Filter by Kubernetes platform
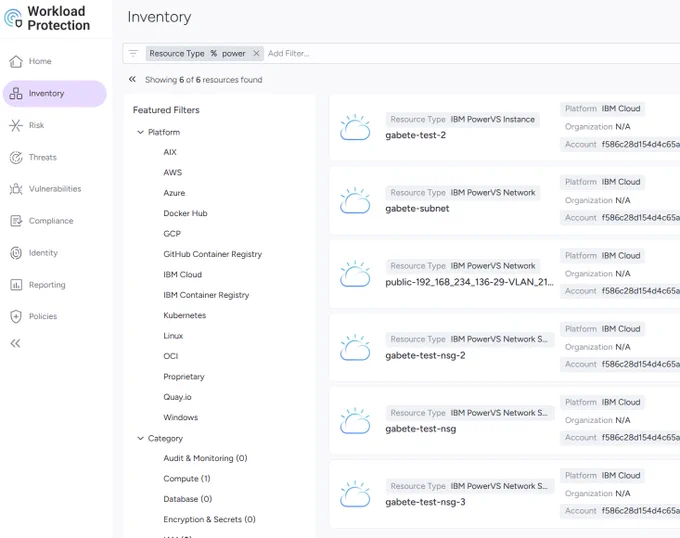 click(184, 315)
